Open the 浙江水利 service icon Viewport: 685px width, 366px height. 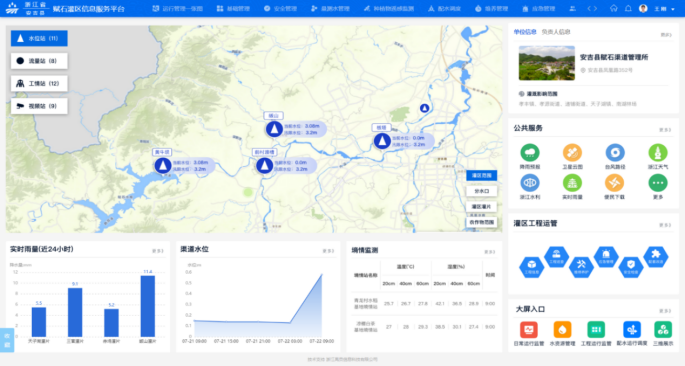click(x=530, y=183)
